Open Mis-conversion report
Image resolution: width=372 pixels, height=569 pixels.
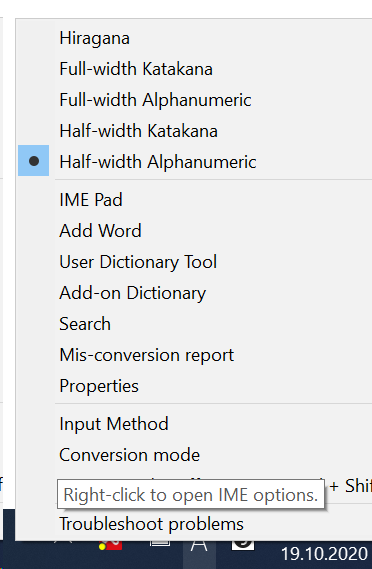pyautogui.click(x=147, y=355)
